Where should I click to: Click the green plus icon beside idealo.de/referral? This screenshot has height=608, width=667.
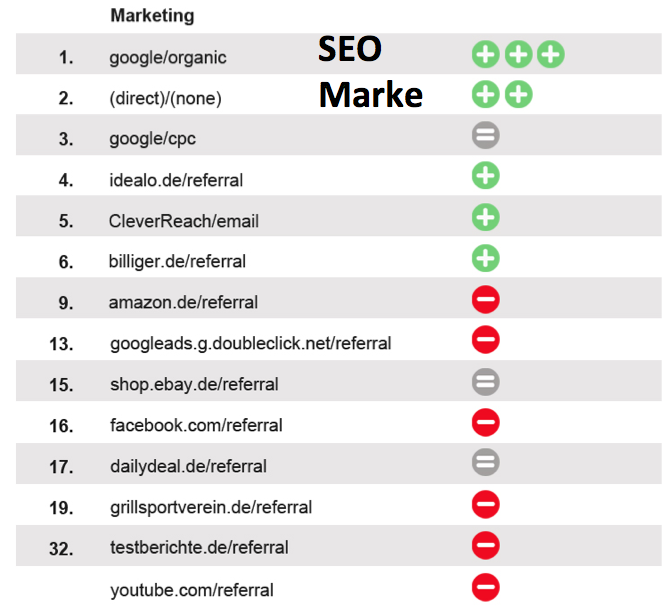(x=486, y=177)
